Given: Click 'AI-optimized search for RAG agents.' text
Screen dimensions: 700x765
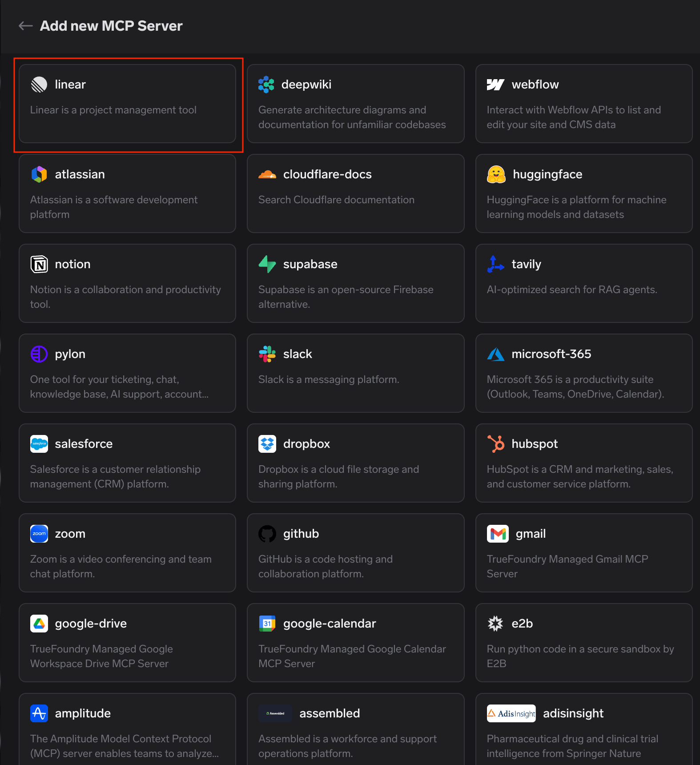Looking at the screenshot, I should click(x=572, y=290).
